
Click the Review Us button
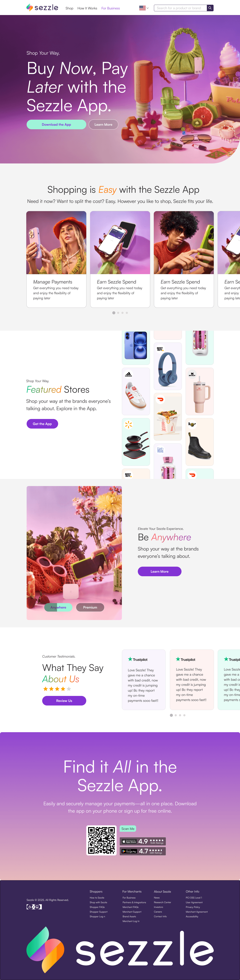click(x=64, y=701)
